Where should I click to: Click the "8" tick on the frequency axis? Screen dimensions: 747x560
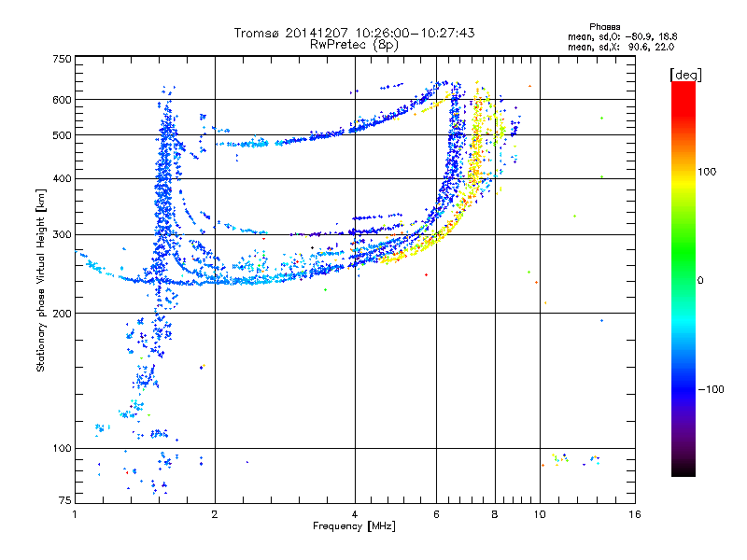click(x=495, y=514)
